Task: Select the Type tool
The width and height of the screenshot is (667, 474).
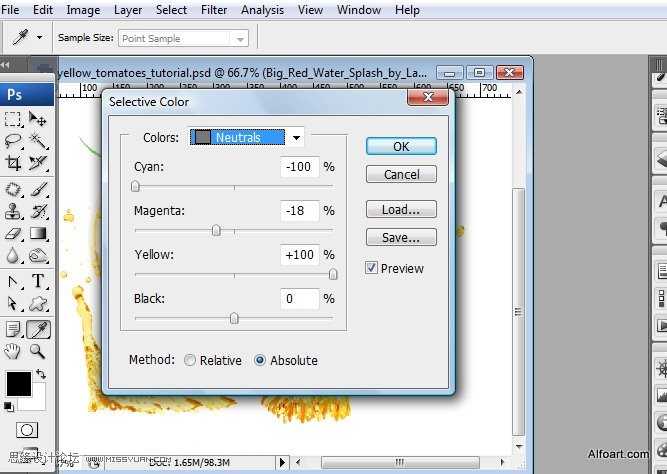Action: tap(37, 281)
